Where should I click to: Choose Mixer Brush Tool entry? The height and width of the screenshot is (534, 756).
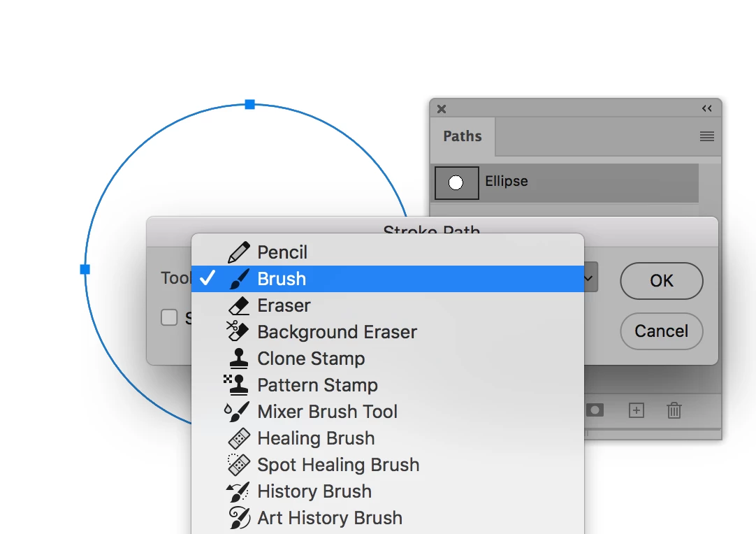(388, 412)
